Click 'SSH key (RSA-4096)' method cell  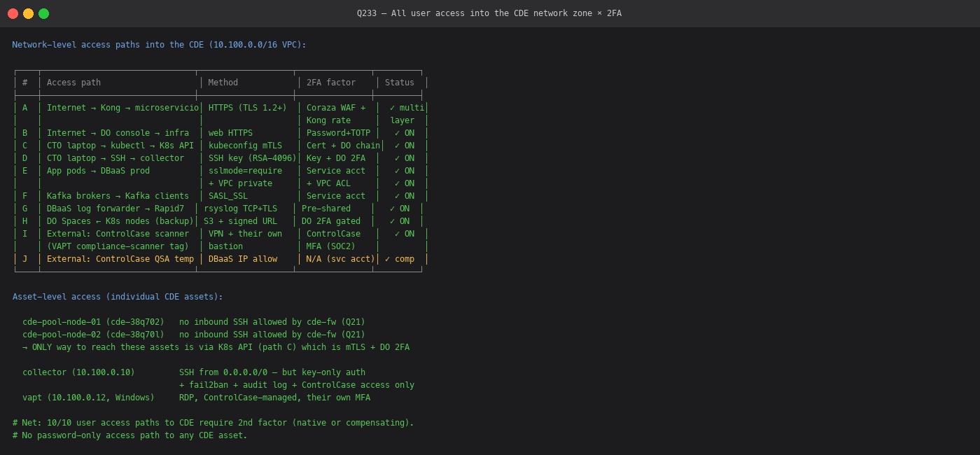pos(253,158)
